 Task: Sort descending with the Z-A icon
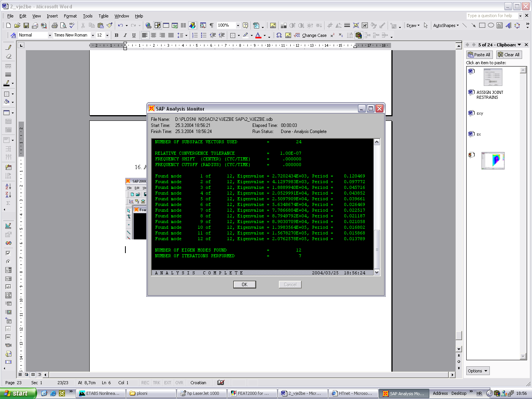point(8,195)
